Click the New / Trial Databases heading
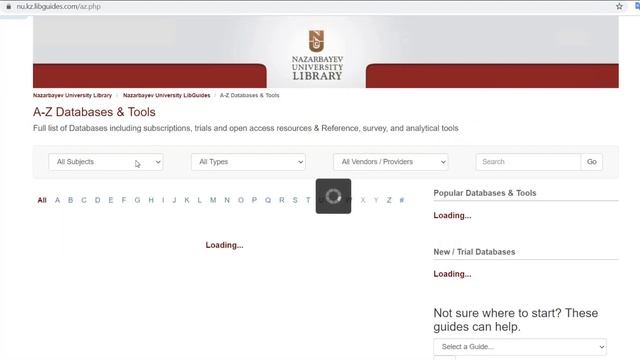 click(x=474, y=252)
